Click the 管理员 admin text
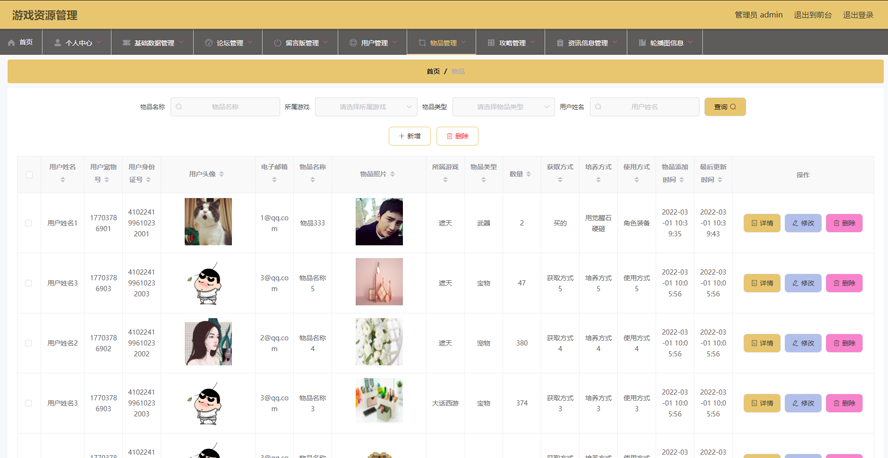888x458 pixels. pos(758,15)
